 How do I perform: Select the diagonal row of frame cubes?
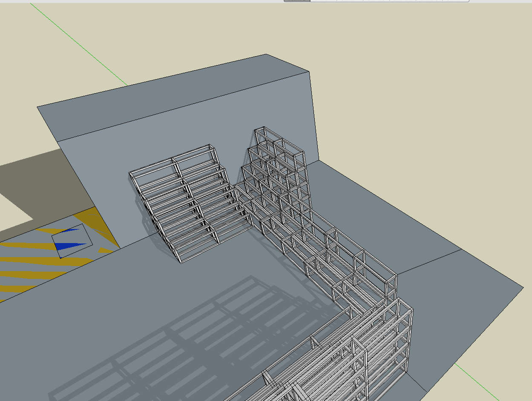tap(328, 251)
